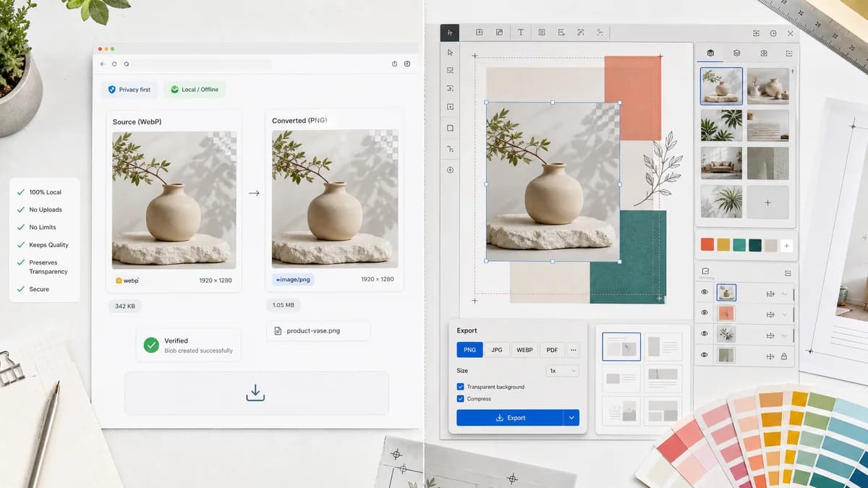Toggle the Compress checkbox
Screen dimensions: 868x488
pos(460,398)
